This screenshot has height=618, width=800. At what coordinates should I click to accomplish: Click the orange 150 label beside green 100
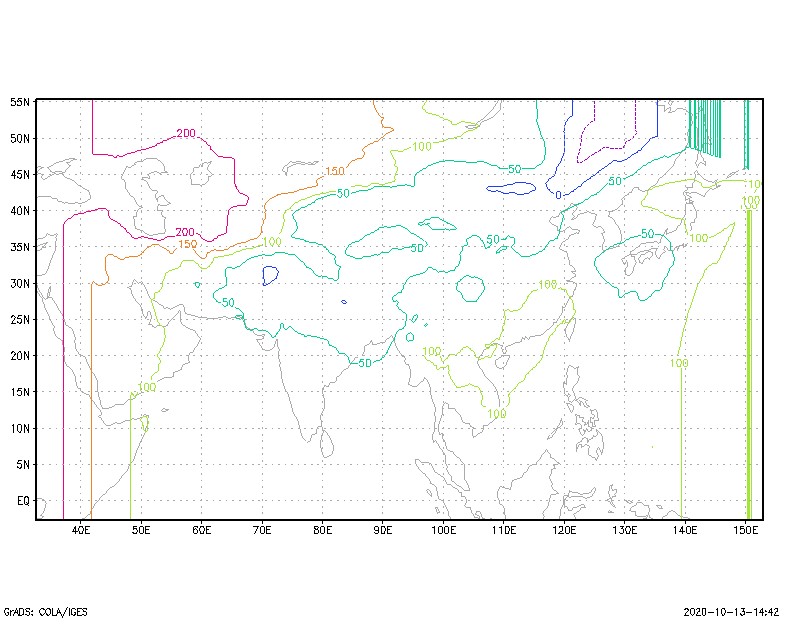188,244
